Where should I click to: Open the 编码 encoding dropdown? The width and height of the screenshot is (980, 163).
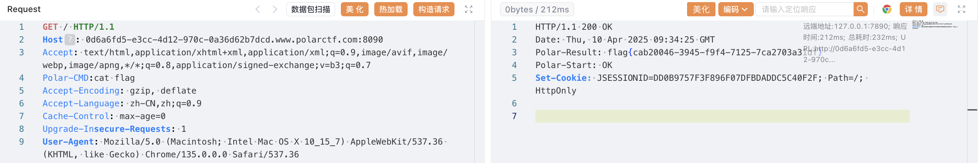click(735, 9)
